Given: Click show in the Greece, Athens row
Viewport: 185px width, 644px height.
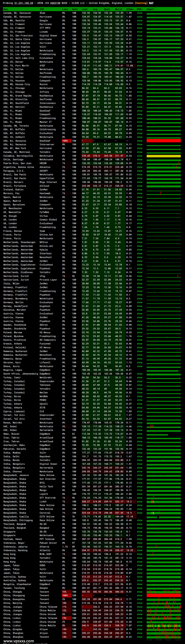Looking at the screenshot, I should coord(140,344).
